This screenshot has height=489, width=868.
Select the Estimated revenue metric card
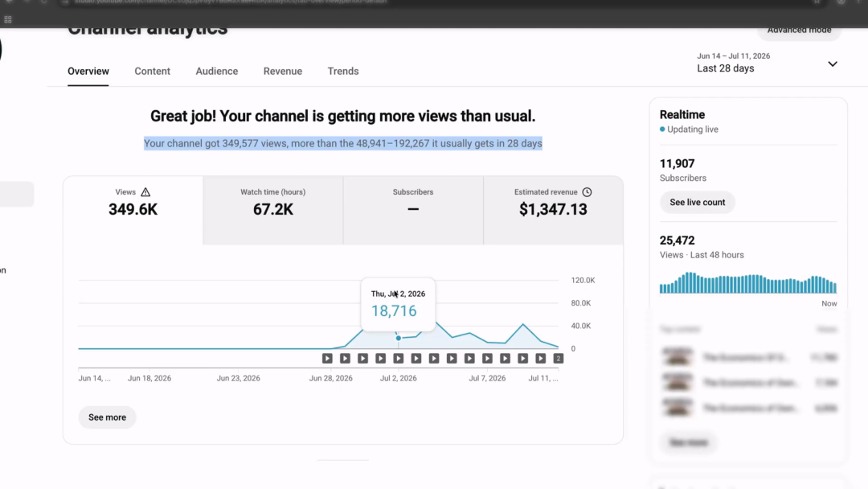[553, 211]
